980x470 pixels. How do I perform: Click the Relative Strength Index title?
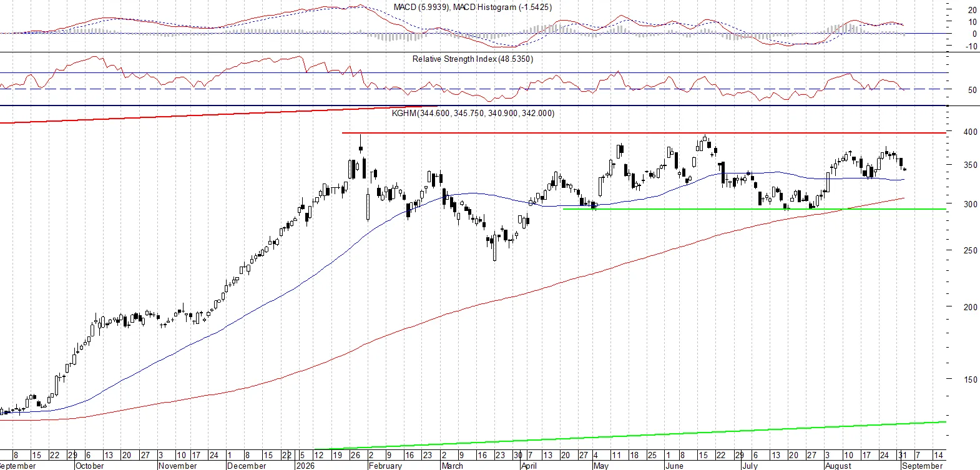point(473,59)
